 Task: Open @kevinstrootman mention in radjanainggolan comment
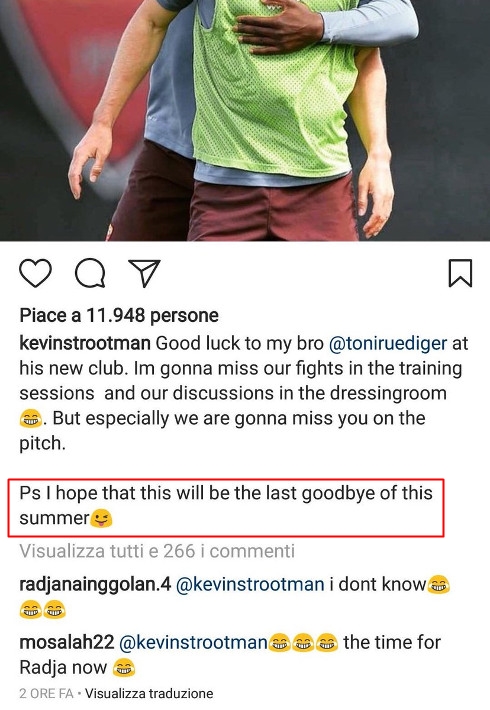[250, 585]
